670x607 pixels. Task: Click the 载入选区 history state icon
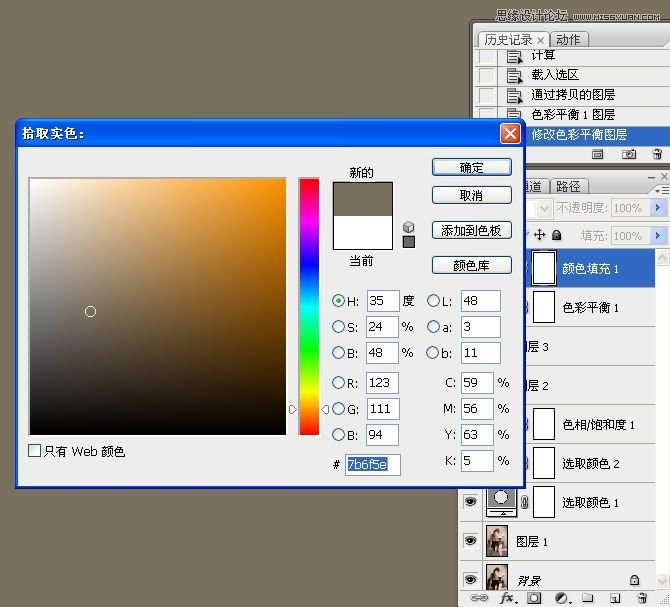514,76
